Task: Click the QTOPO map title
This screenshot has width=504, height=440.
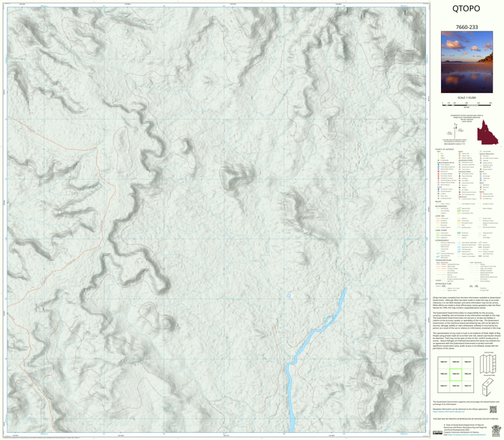Action: tap(466, 9)
